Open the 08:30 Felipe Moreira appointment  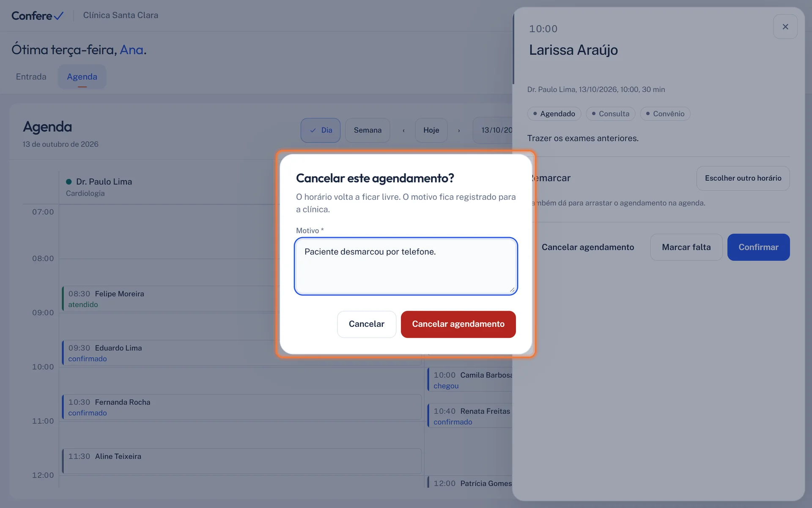169,299
